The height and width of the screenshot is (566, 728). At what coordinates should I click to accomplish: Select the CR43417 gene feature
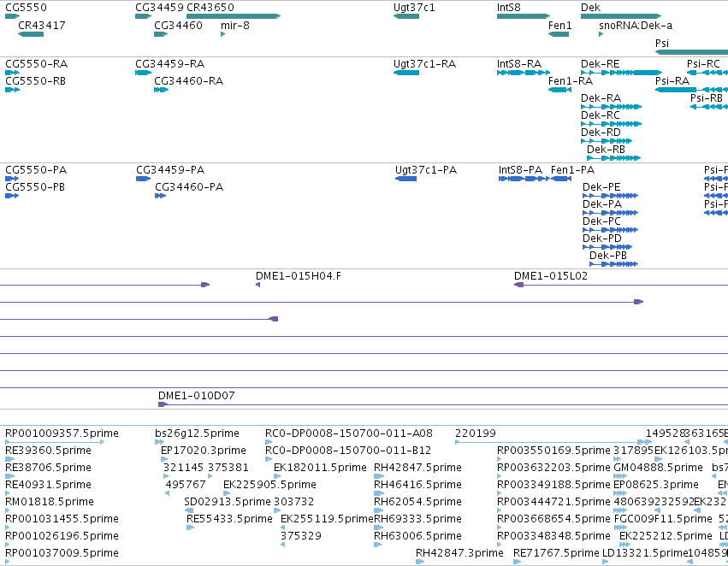point(31,34)
